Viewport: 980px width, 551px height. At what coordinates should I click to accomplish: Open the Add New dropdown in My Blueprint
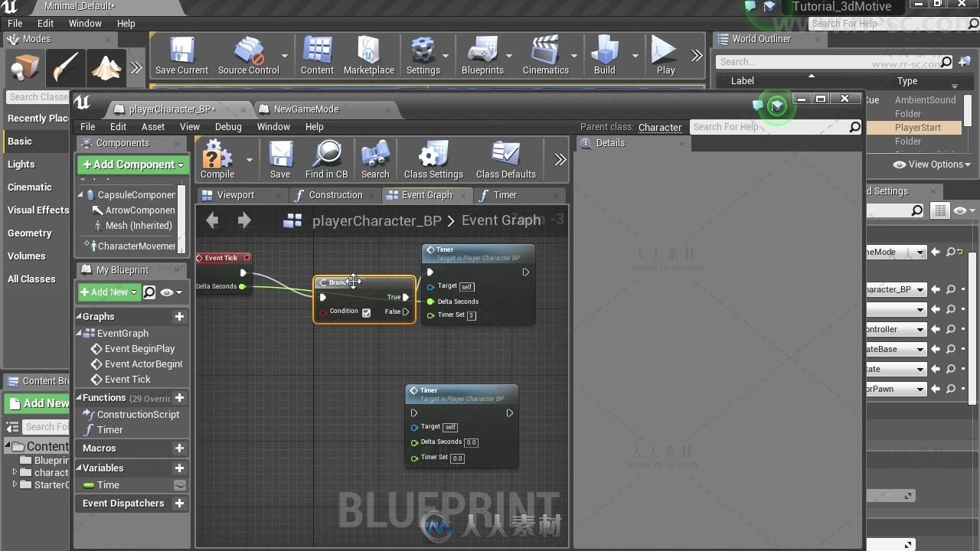click(109, 292)
